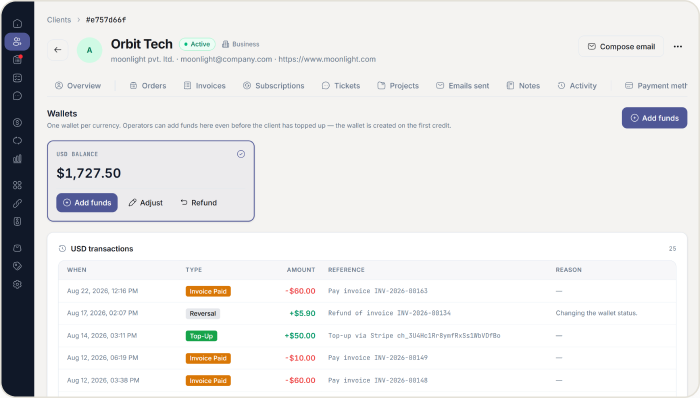Switch to the Activity tab

coord(577,86)
